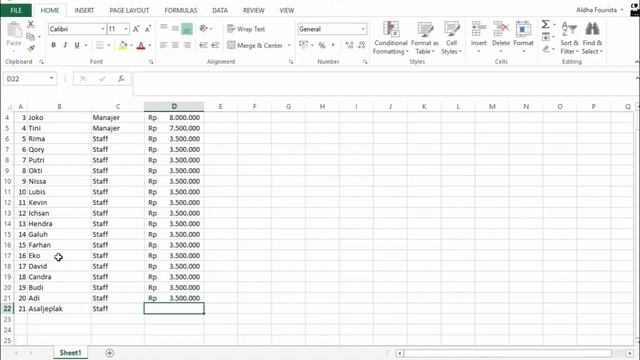Click the Borders icon
The image size is (640, 360).
(100, 45)
